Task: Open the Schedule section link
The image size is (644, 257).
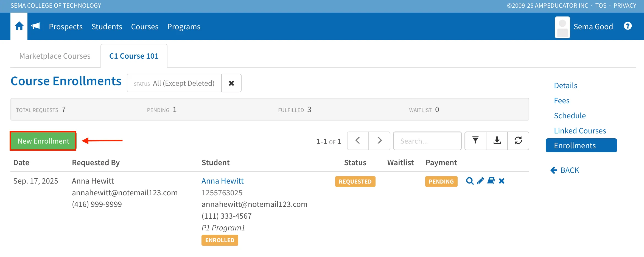Action: (570, 116)
